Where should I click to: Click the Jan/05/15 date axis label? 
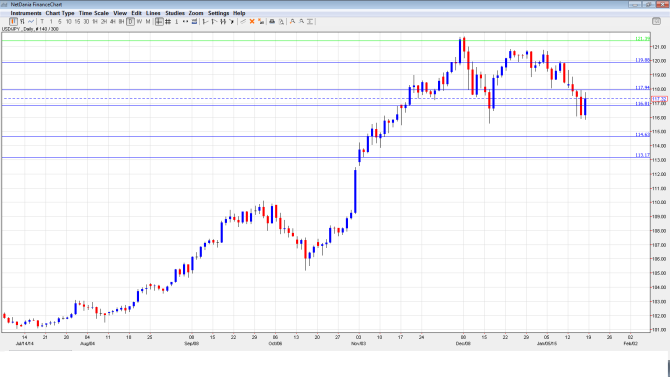pos(547,344)
